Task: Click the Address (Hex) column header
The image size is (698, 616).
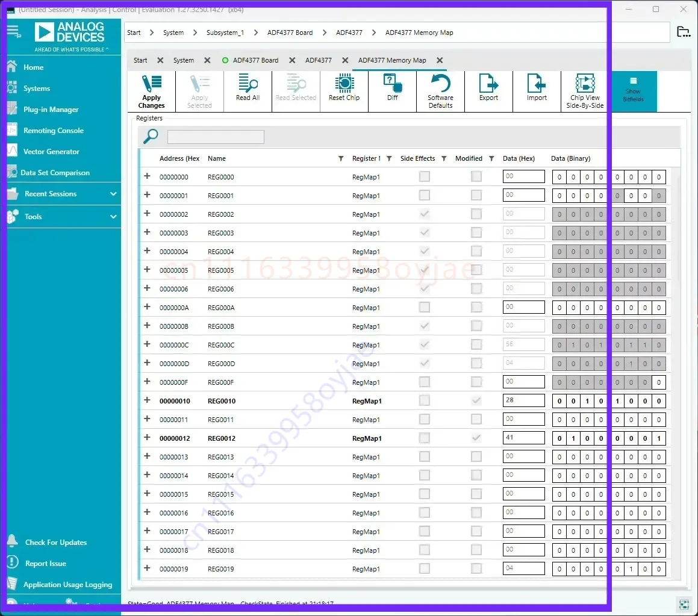Action: click(179, 158)
